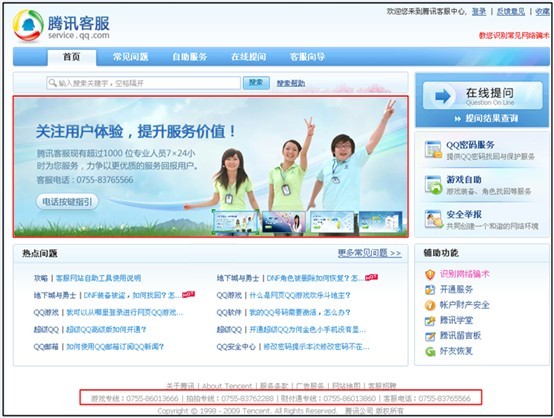554x418 pixels.
Task: Click the search keyword input field
Action: pyautogui.click(x=143, y=83)
